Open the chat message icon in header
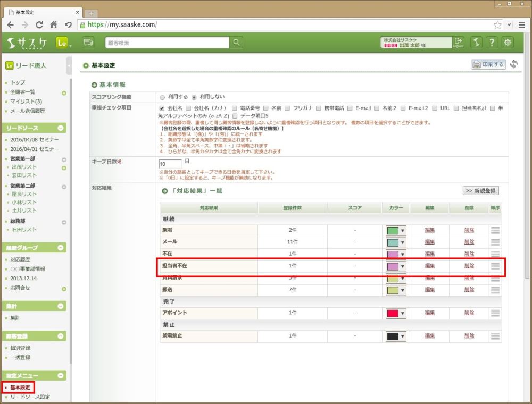 coord(88,43)
